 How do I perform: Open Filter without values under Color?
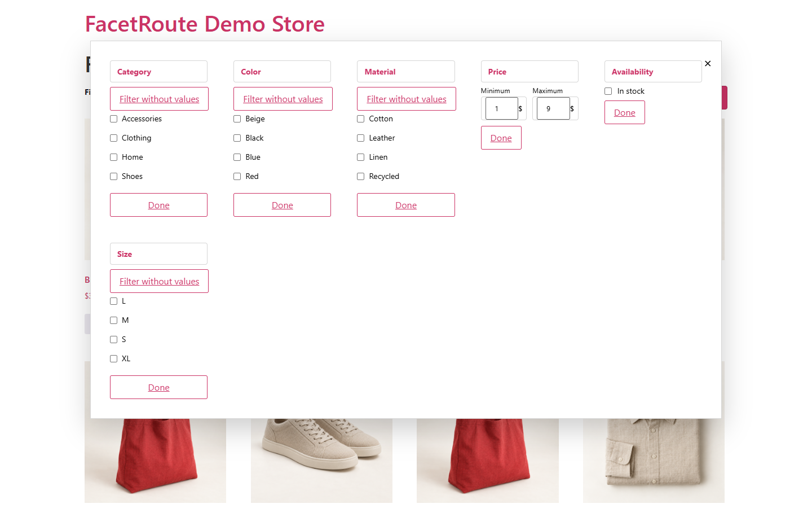(x=283, y=99)
